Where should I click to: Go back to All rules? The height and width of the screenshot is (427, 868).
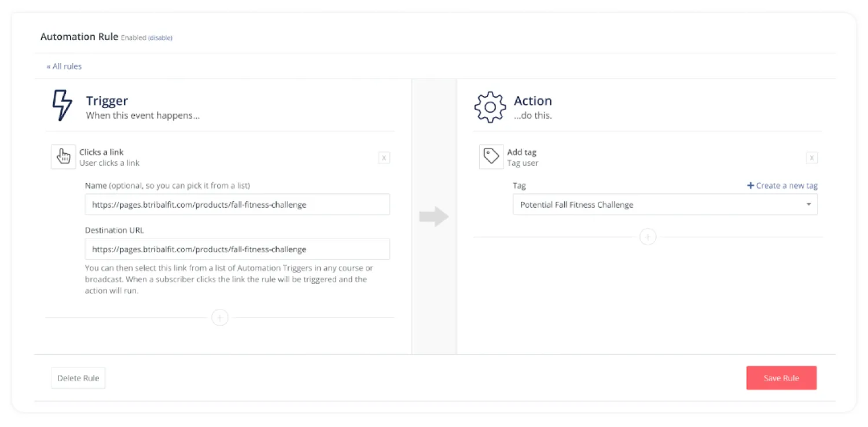pos(64,67)
